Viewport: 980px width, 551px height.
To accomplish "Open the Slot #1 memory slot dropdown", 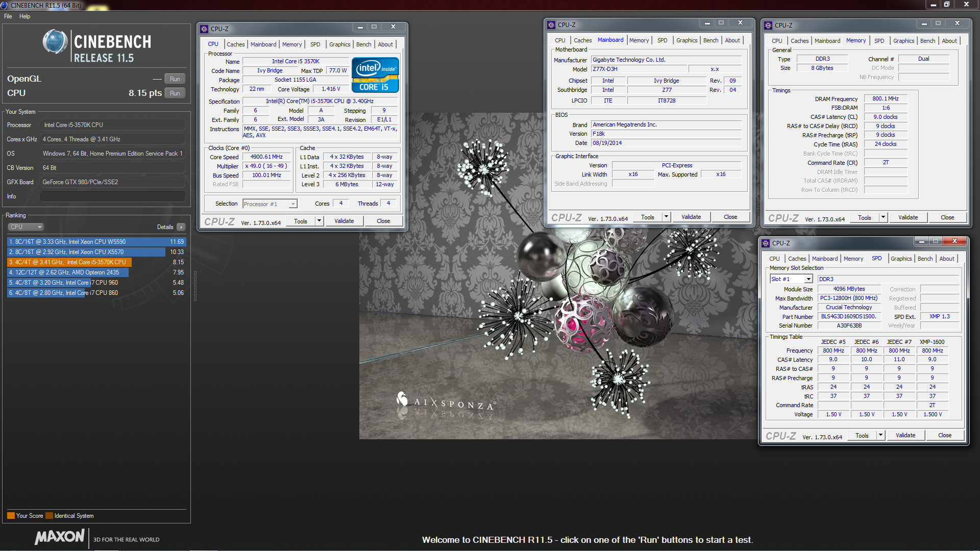I will (x=791, y=279).
